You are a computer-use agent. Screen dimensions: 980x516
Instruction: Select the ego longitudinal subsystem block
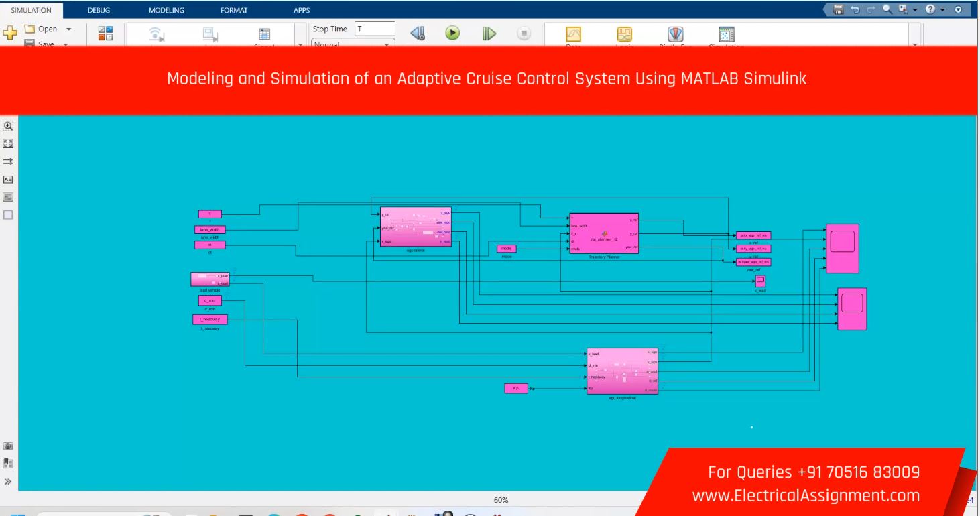[x=622, y=371]
